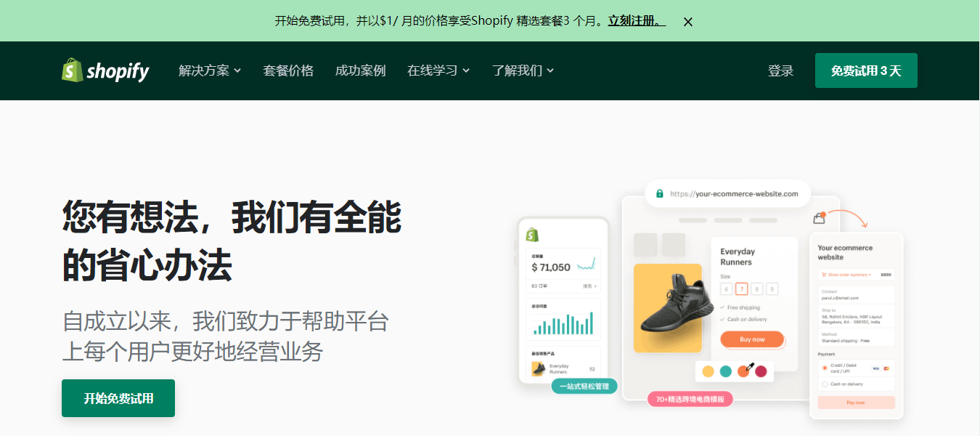This screenshot has width=980, height=436.
Task: Click the eyedropper icon over swatches
Action: (x=751, y=366)
